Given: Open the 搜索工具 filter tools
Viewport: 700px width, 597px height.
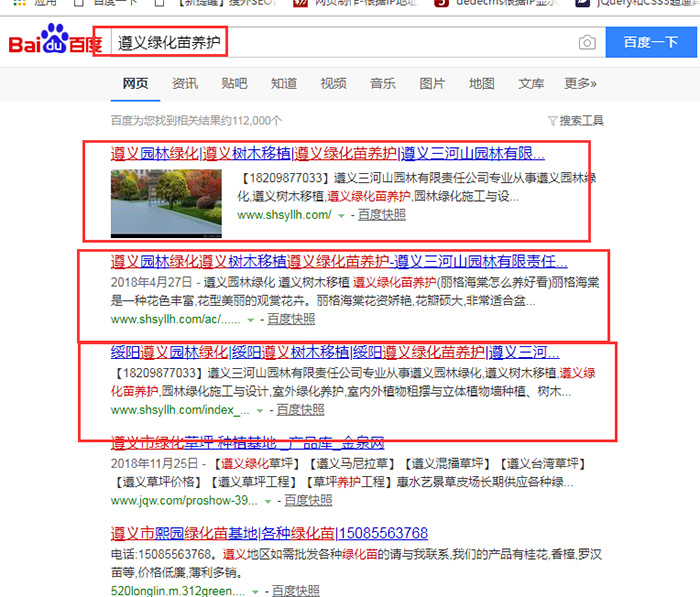Looking at the screenshot, I should coord(576,121).
